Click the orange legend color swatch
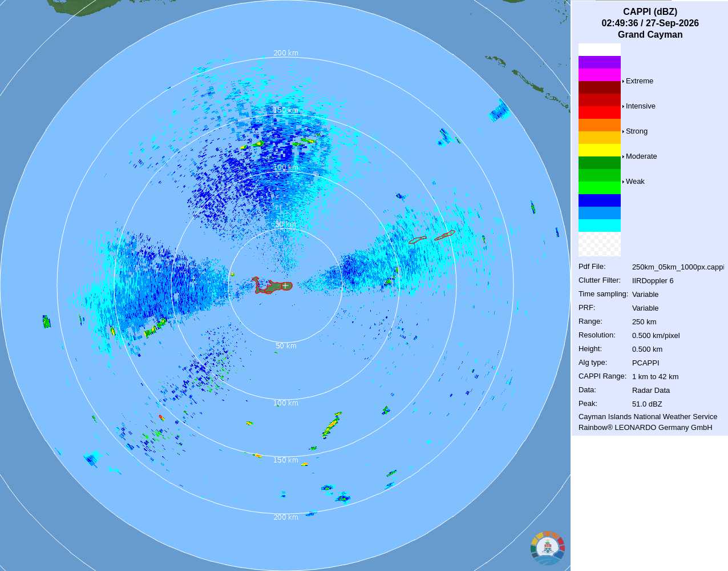This screenshot has height=571, width=728. click(600, 125)
